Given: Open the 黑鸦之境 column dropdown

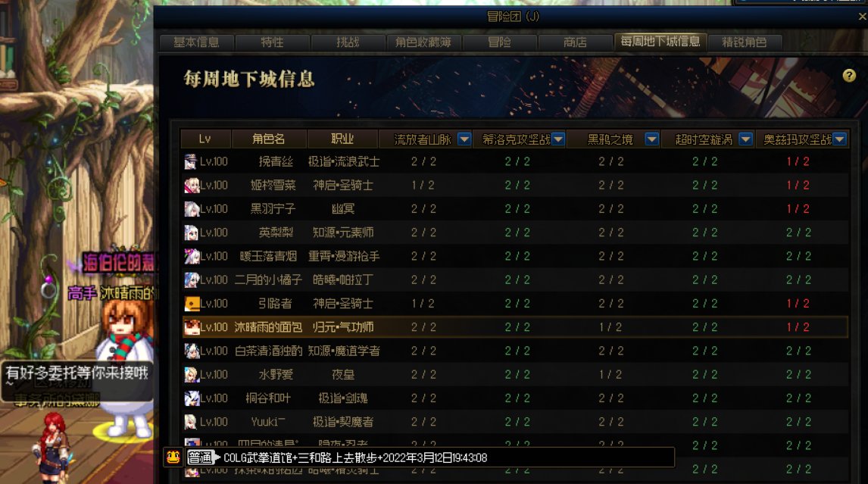Looking at the screenshot, I should point(651,139).
